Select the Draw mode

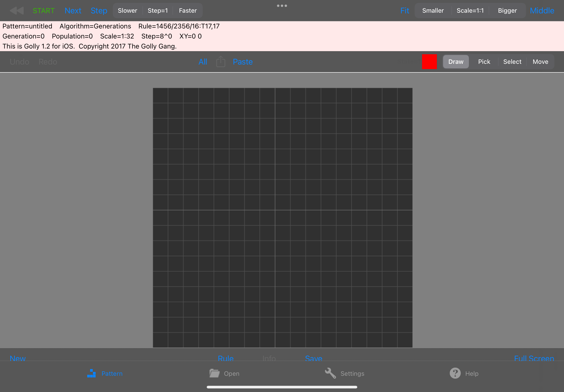click(456, 62)
